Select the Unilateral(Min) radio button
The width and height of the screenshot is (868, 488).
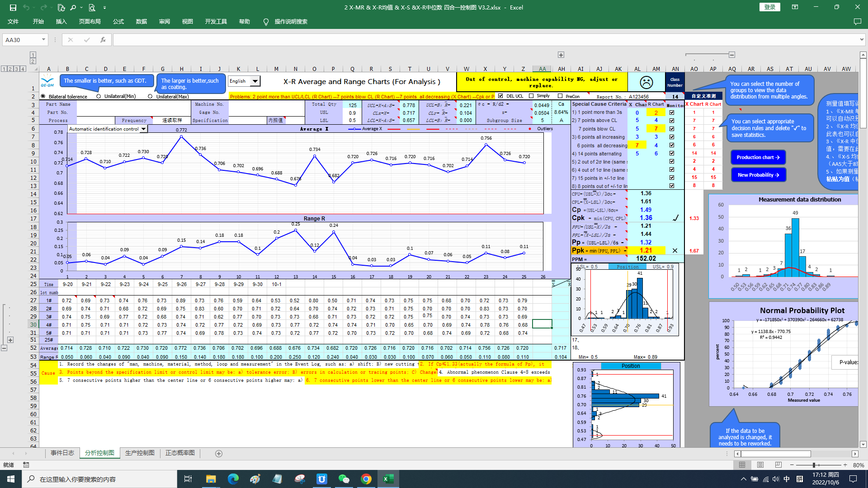(x=99, y=96)
